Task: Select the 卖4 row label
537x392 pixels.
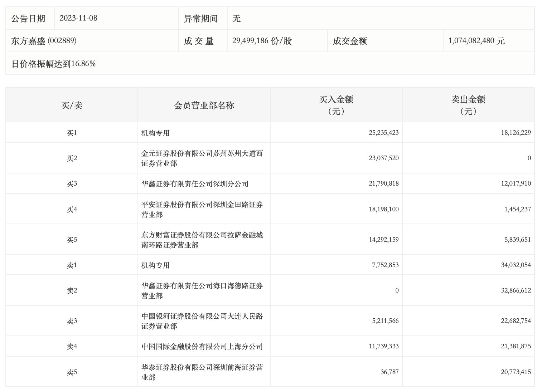Action: click(x=72, y=346)
